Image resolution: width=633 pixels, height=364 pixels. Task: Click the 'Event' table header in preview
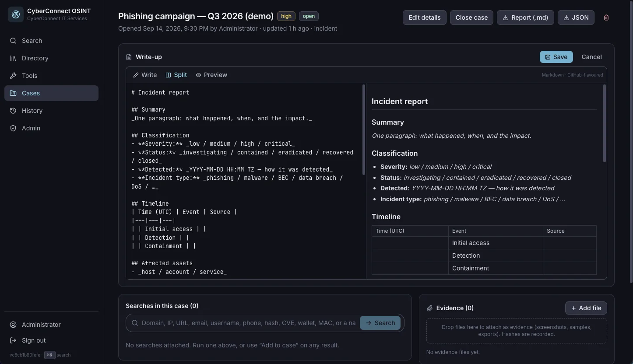[496, 231]
